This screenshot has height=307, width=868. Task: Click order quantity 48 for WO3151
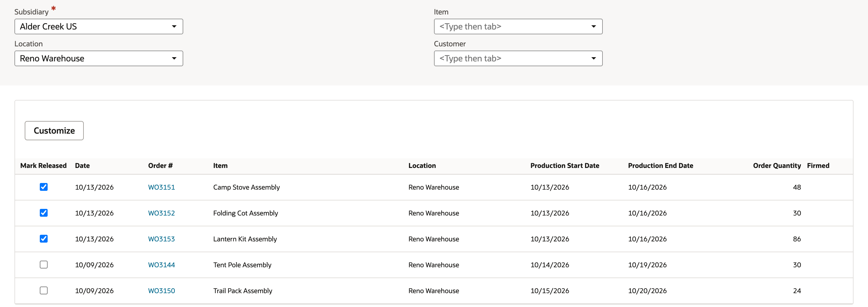pos(797,187)
